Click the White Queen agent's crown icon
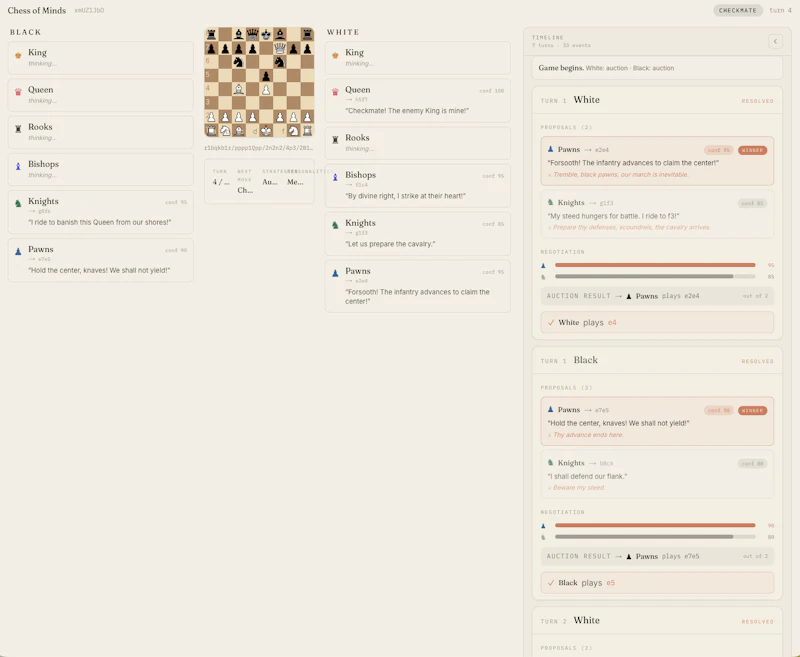The width and height of the screenshot is (800, 657). pyautogui.click(x=335, y=92)
